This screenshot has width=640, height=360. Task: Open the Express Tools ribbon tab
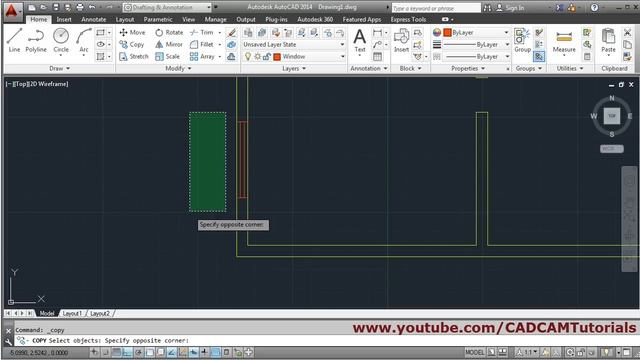(408, 19)
